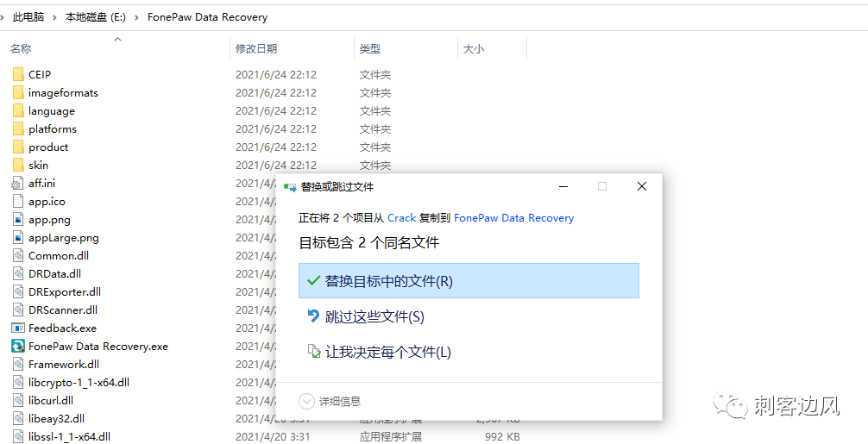The image size is (868, 444).
Task: Click the libcurl.dll file icon
Action: pos(18,400)
